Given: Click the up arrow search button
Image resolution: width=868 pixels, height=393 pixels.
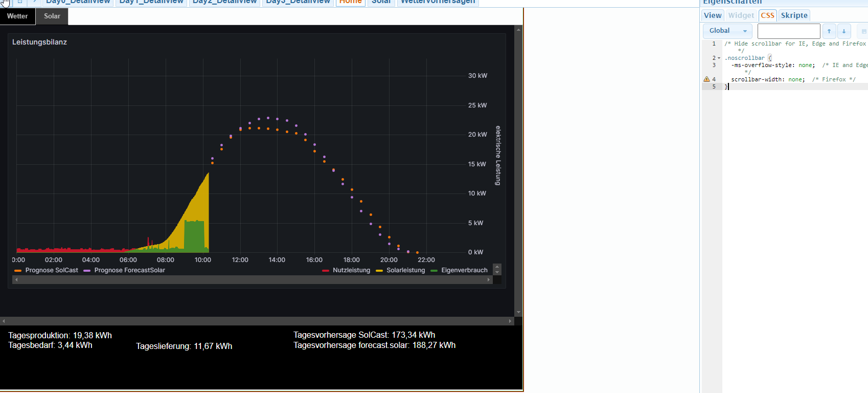Looking at the screenshot, I should pos(829,31).
